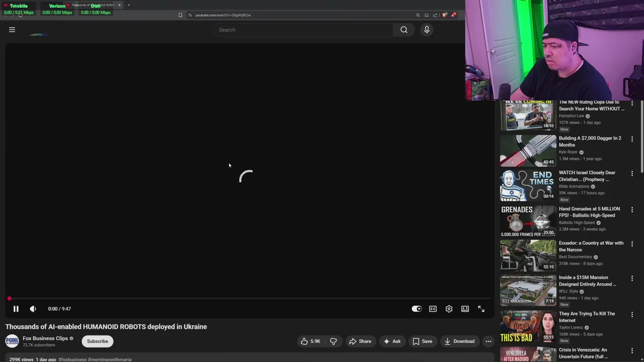Toggle the autoplay switch in player
Viewport: 644px width, 362px height.
pyautogui.click(x=417, y=309)
